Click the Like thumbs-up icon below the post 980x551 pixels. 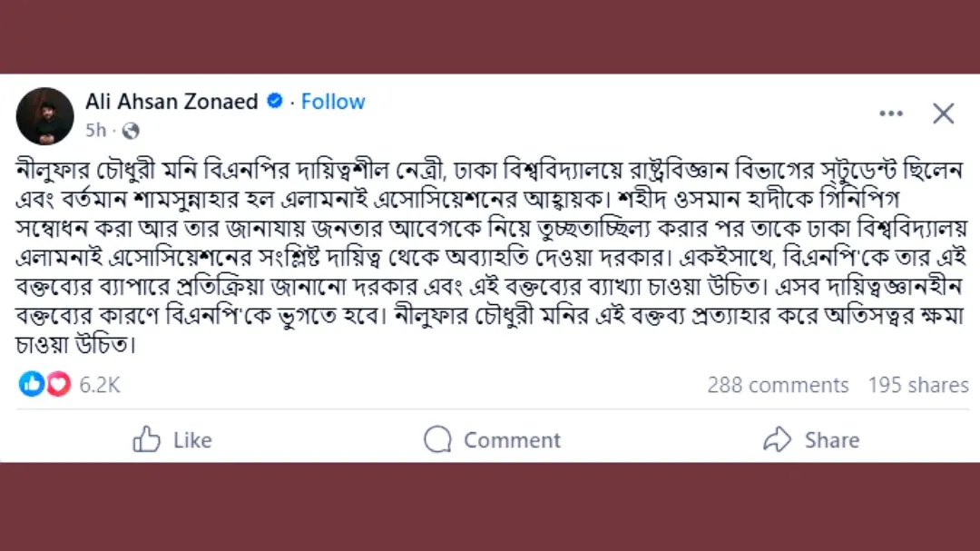click(x=144, y=440)
